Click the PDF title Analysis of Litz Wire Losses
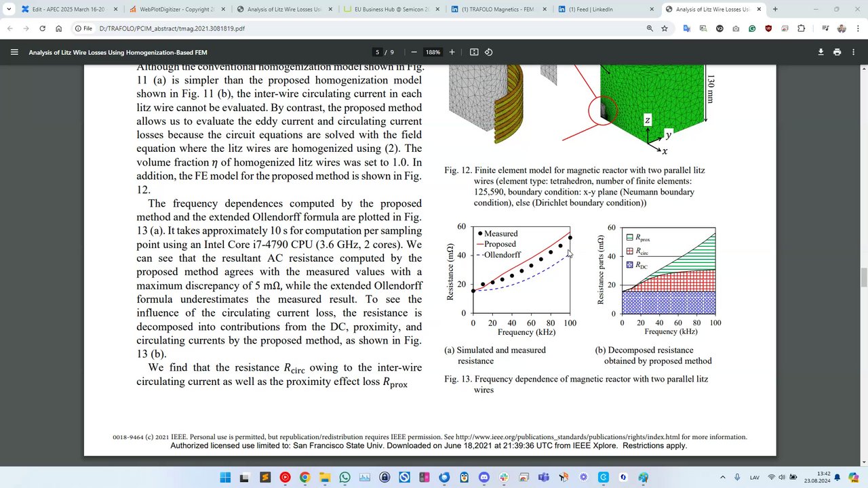Screen dimensions: 868x488 (x=118, y=52)
